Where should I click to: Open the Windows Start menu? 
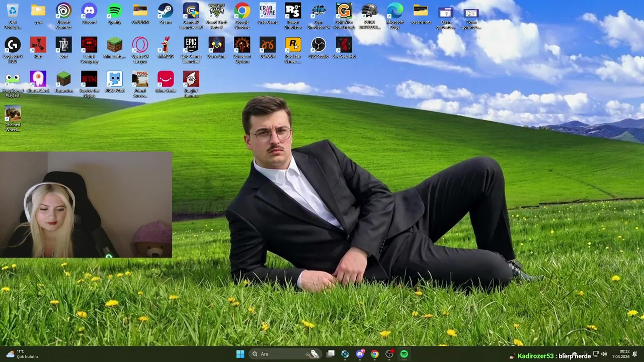[240, 354]
